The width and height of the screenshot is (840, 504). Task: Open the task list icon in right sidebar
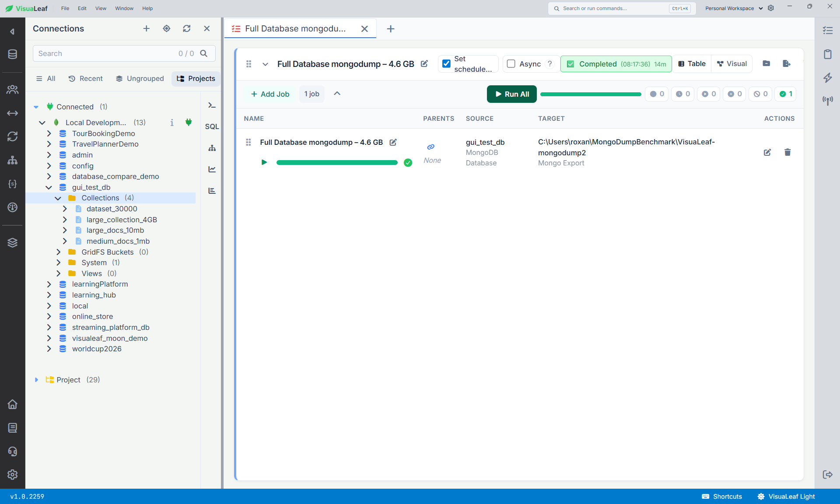click(827, 31)
